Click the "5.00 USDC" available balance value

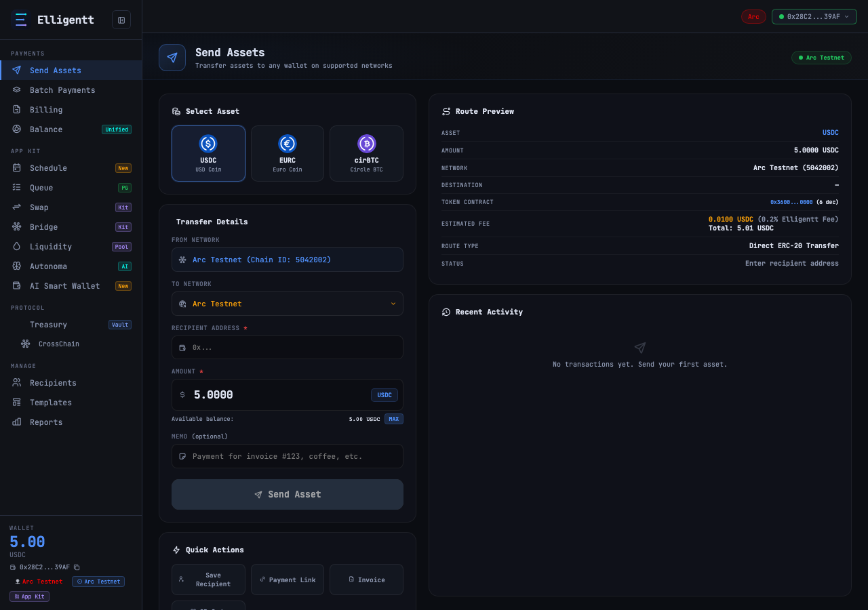tap(365, 419)
